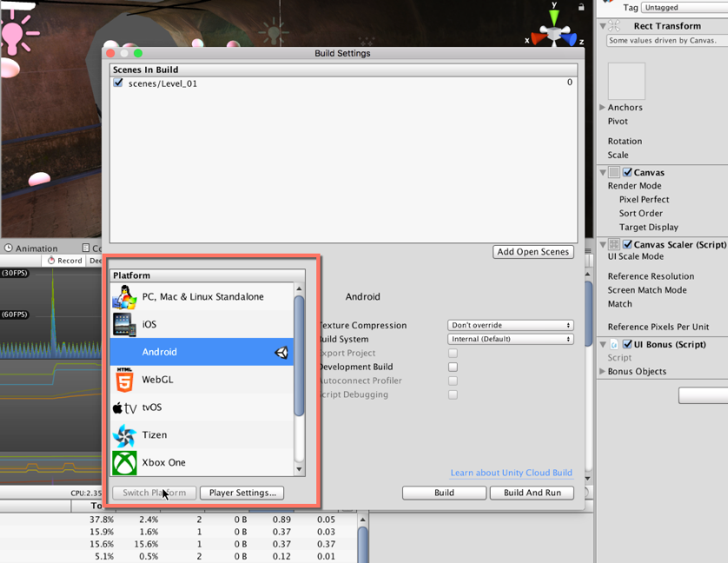728x563 pixels.
Task: Click the Rect Transform component icon
Action: pos(614,26)
